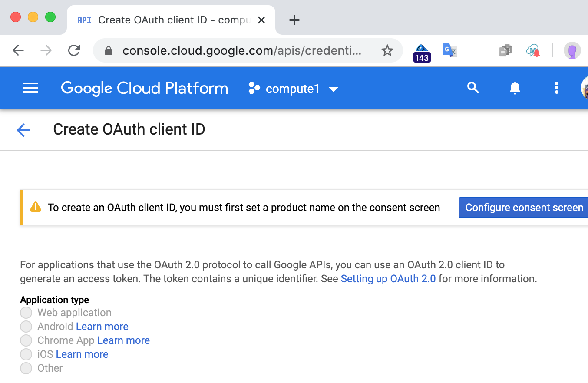
Task: Click the search magnifier icon
Action: (x=473, y=88)
